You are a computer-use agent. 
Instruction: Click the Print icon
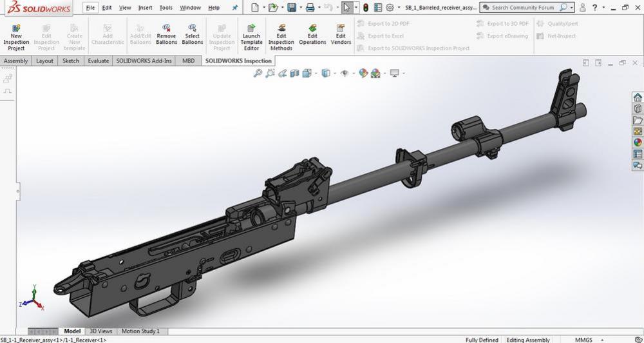(x=310, y=7)
